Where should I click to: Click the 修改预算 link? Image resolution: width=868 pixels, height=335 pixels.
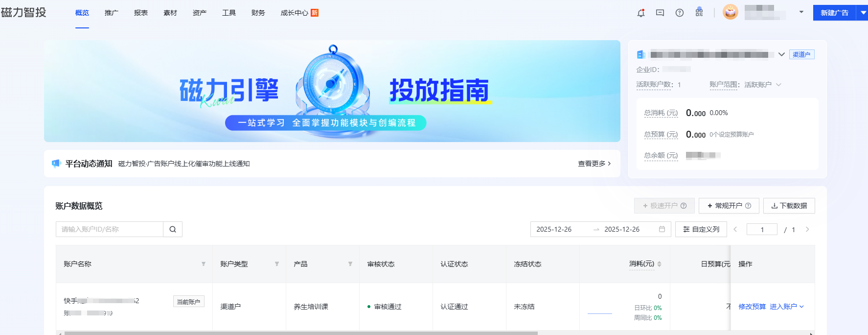[752, 307]
